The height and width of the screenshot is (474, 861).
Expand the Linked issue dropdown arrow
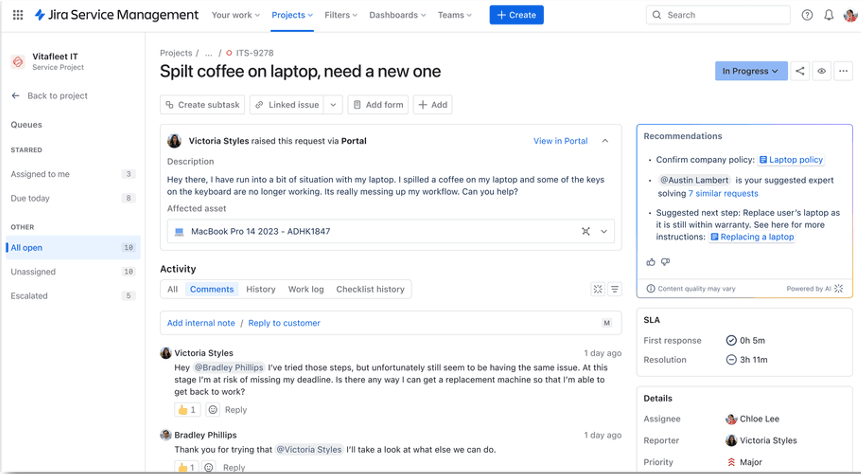333,104
